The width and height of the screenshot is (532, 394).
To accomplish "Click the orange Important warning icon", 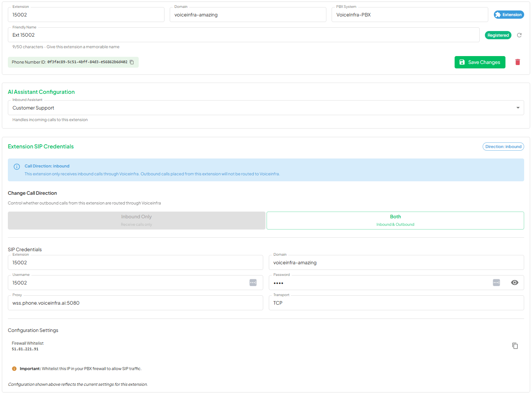I will pyautogui.click(x=14, y=369).
